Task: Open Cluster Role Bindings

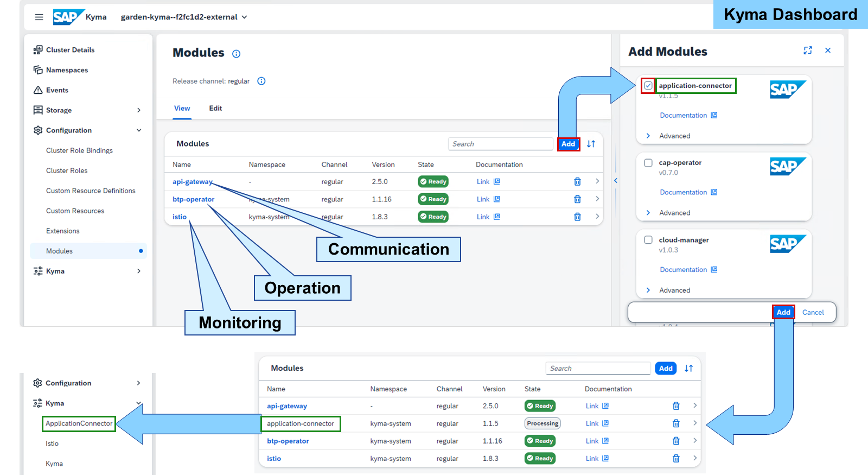Action: [79, 150]
